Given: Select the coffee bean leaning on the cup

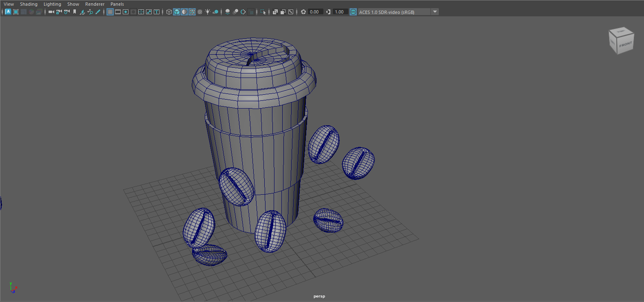Looking at the screenshot, I should [237, 187].
